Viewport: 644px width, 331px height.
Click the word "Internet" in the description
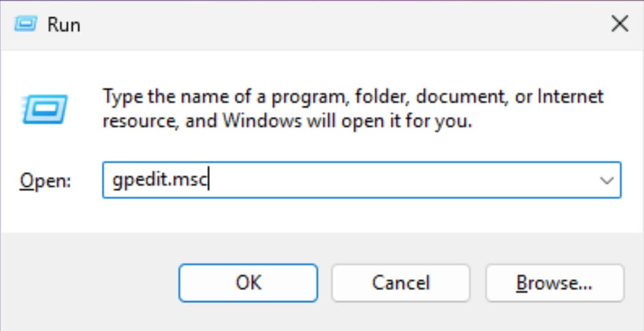[570, 97]
